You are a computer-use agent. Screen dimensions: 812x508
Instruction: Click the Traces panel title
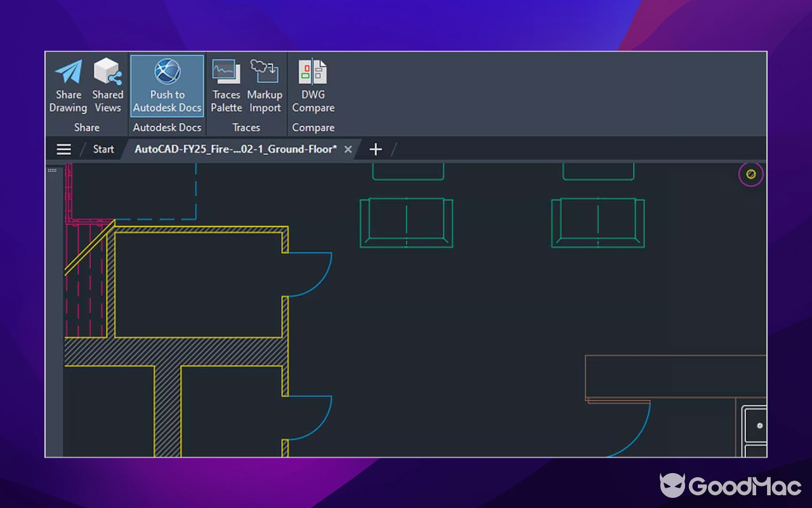pyautogui.click(x=246, y=127)
